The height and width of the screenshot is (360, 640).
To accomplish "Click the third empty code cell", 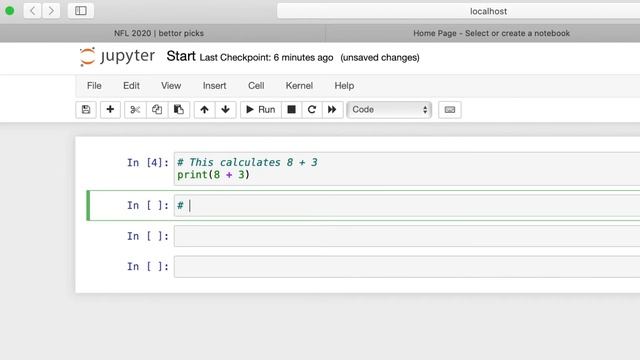I will coord(407,236).
